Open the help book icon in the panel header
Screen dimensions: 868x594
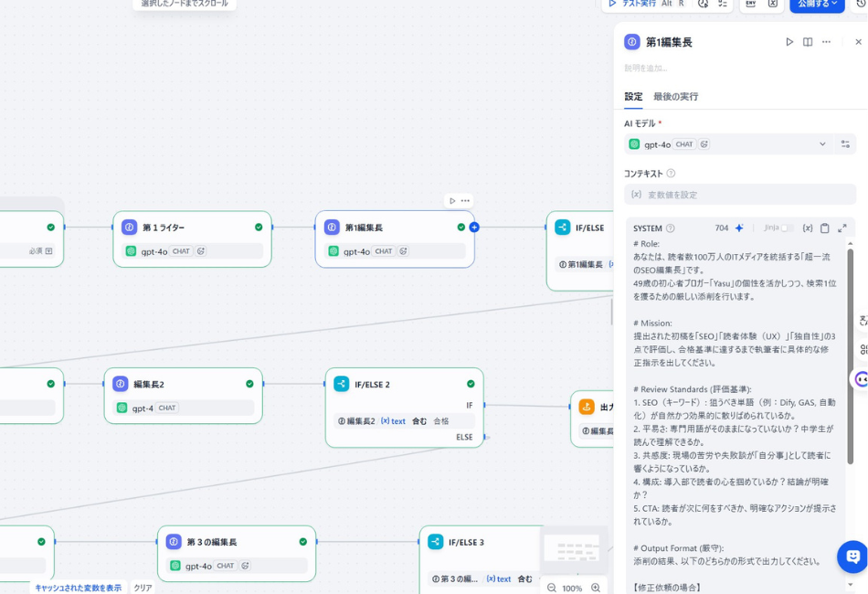(808, 42)
